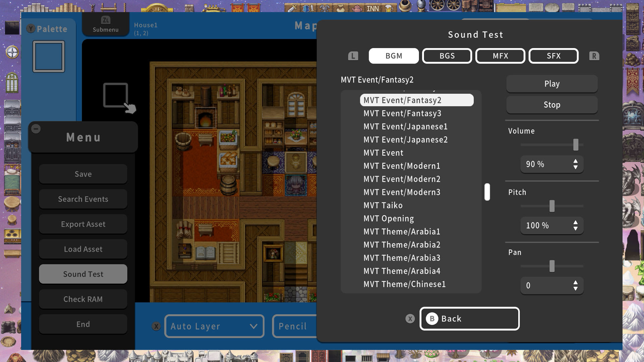
Task: Click the BSG tab
Action: [x=447, y=56]
